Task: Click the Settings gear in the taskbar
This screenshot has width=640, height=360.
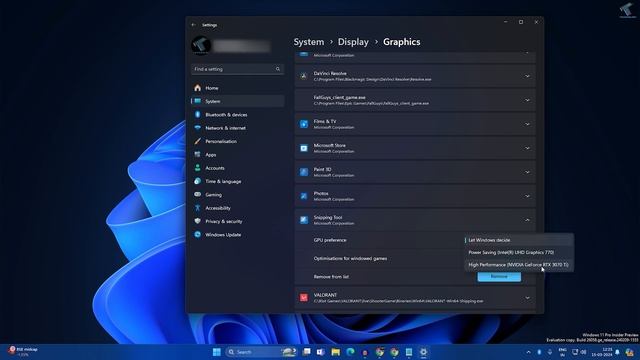Action: click(424, 352)
